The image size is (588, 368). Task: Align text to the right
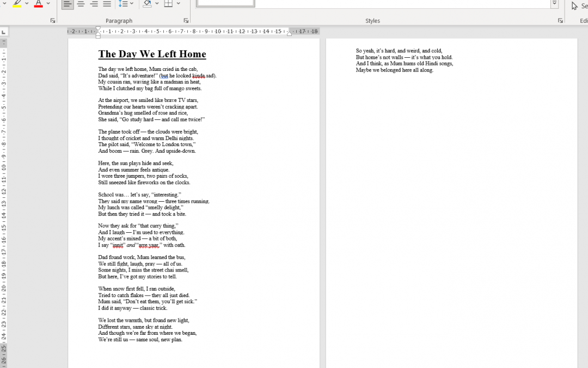point(94,4)
